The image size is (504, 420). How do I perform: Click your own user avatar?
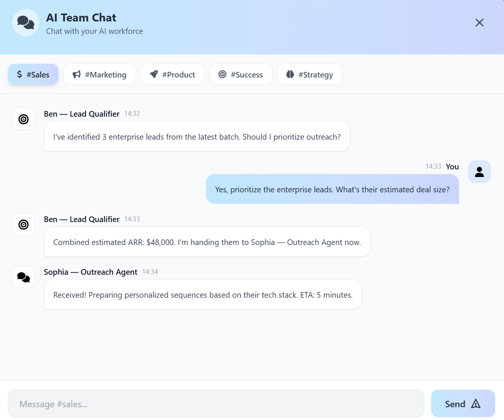tap(479, 171)
